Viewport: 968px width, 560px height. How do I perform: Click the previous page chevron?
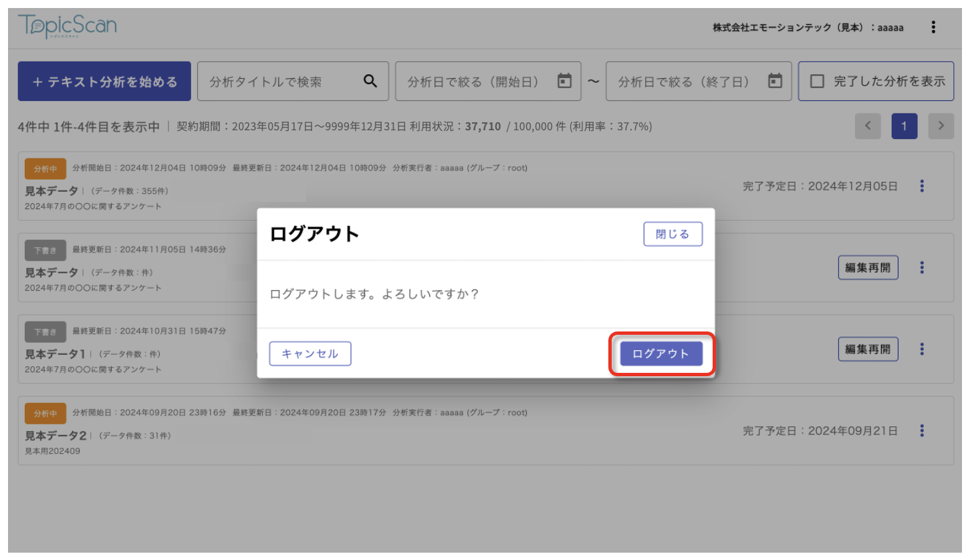tap(868, 126)
